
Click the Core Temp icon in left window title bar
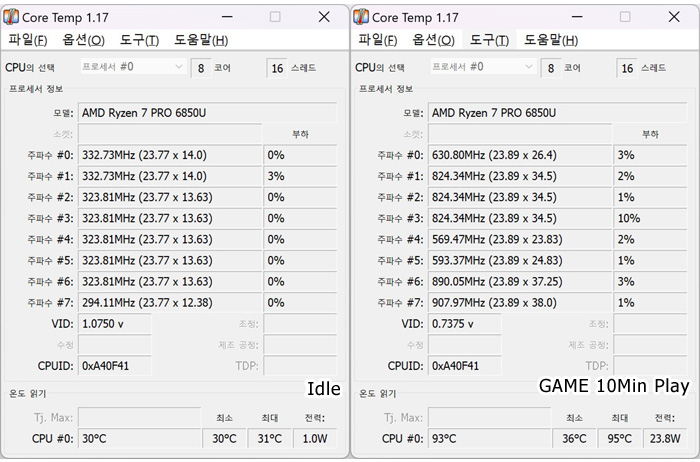(16, 17)
